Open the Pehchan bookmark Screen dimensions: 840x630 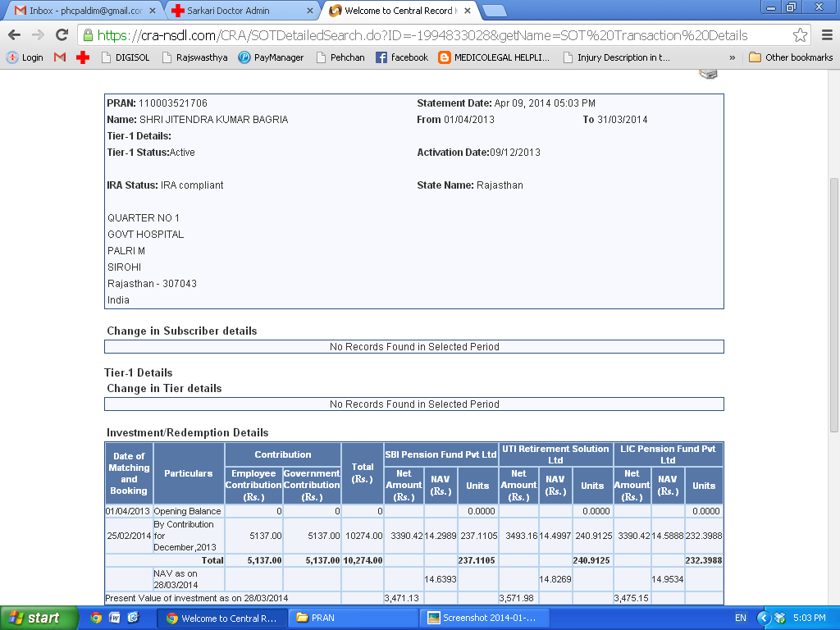point(340,57)
